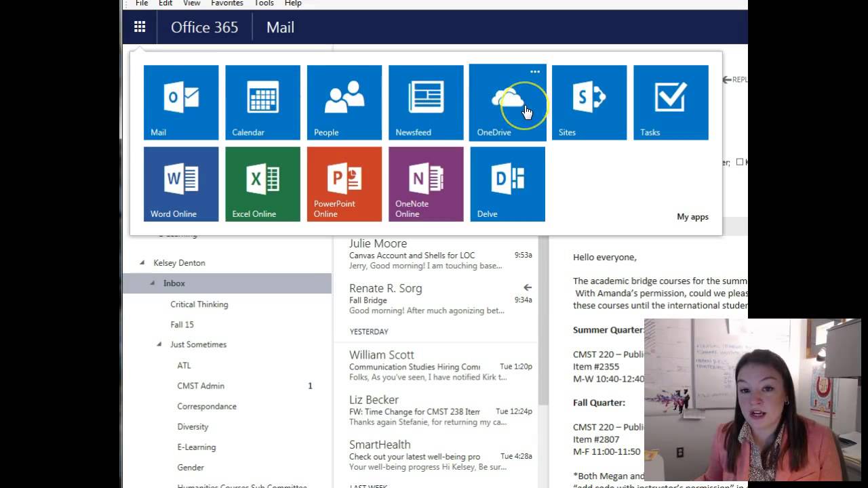Open the Sites app tile
The image size is (868, 488).
click(x=589, y=102)
